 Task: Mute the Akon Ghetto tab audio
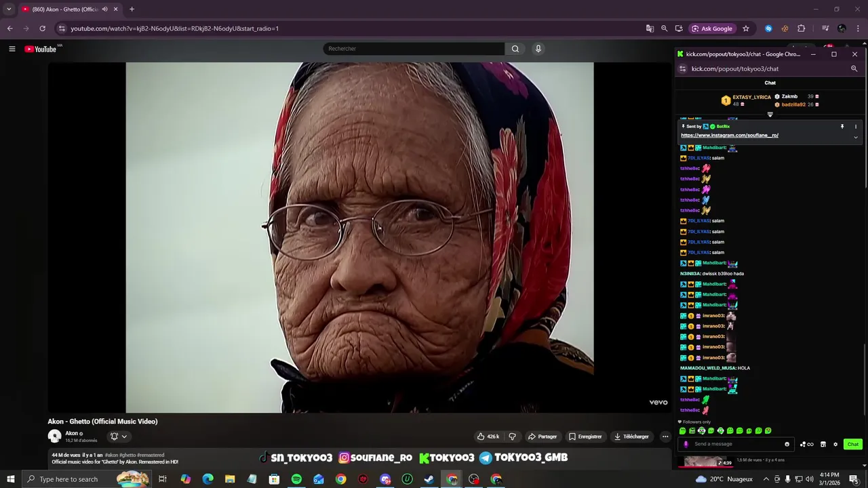[104, 9]
